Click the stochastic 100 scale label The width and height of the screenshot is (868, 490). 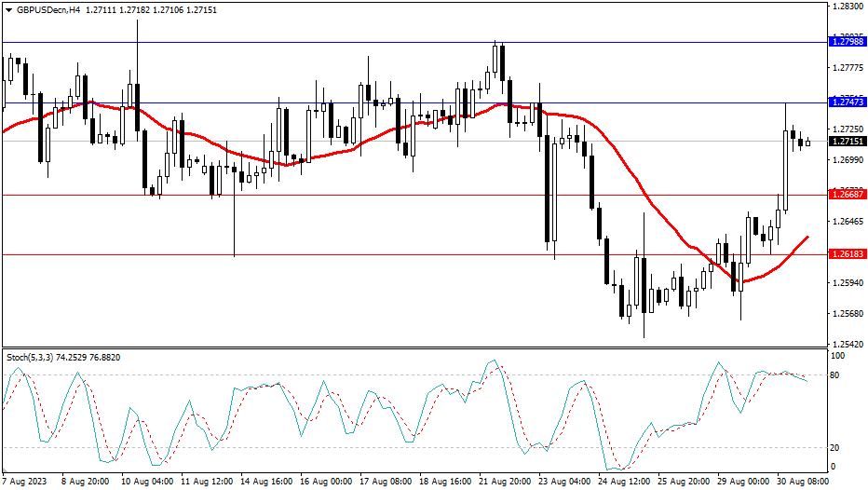pyautogui.click(x=837, y=356)
